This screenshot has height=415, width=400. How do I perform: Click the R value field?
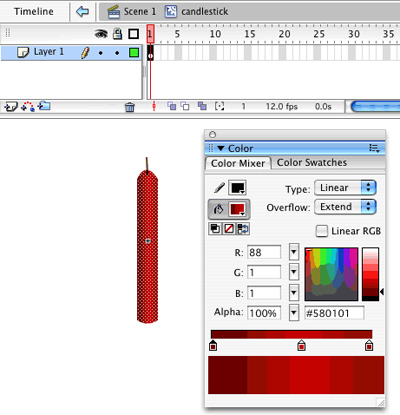pos(264,252)
